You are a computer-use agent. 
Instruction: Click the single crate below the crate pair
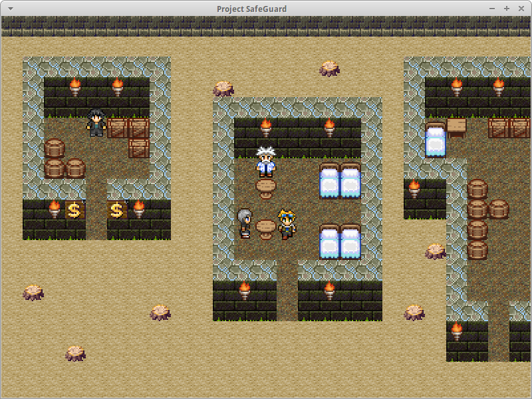pos(138,148)
